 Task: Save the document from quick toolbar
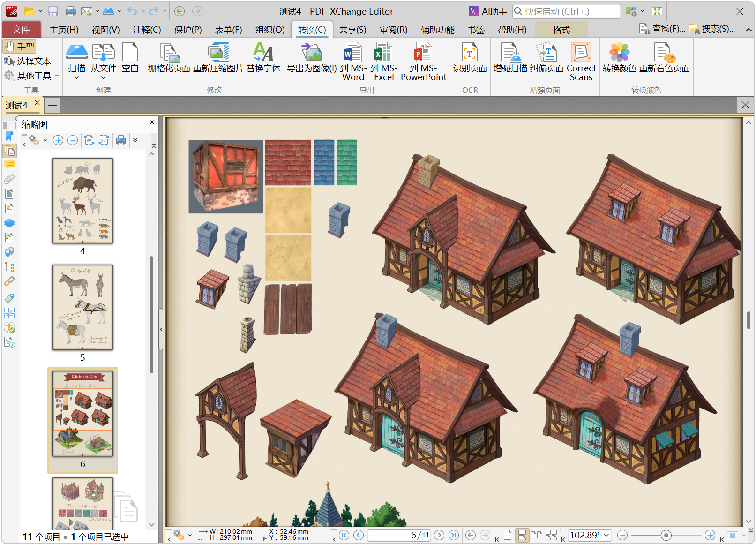point(53,11)
